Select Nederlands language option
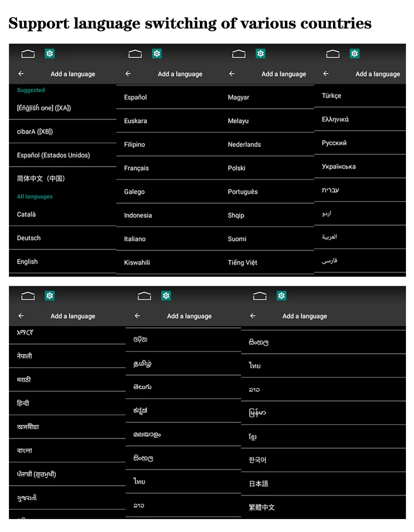This screenshot has height=532, width=414. 267,144
